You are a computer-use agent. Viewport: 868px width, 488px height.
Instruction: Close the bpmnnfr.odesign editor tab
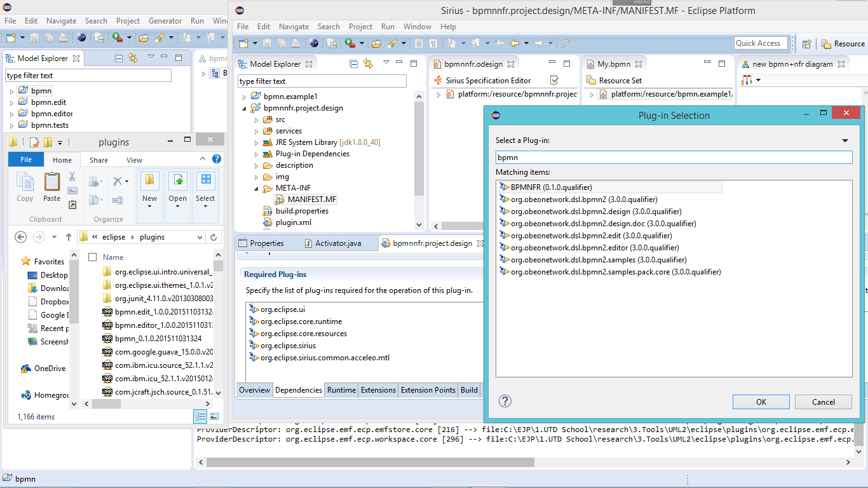[x=511, y=64]
